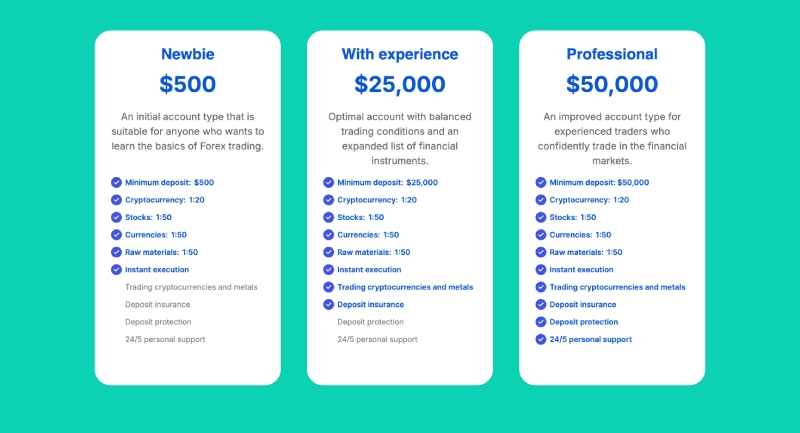Select the Newbie plan title
Screen dimensions: 800x433
[187, 54]
